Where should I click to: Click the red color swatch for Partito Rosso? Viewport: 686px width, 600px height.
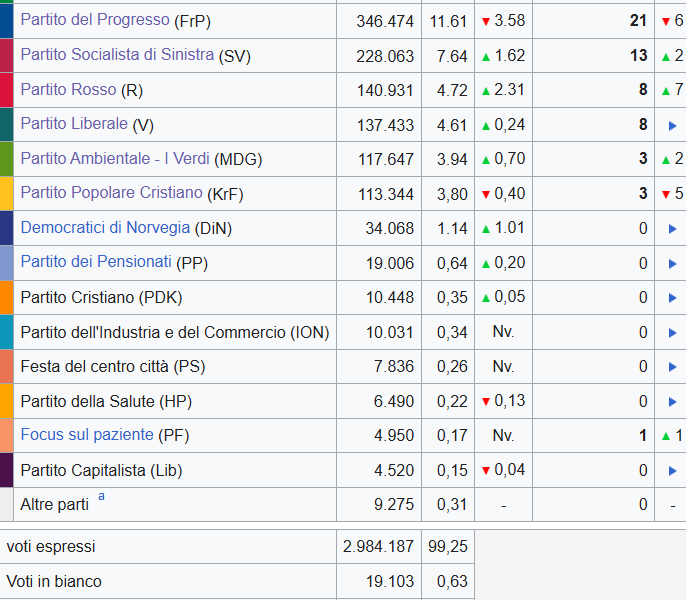point(6,90)
